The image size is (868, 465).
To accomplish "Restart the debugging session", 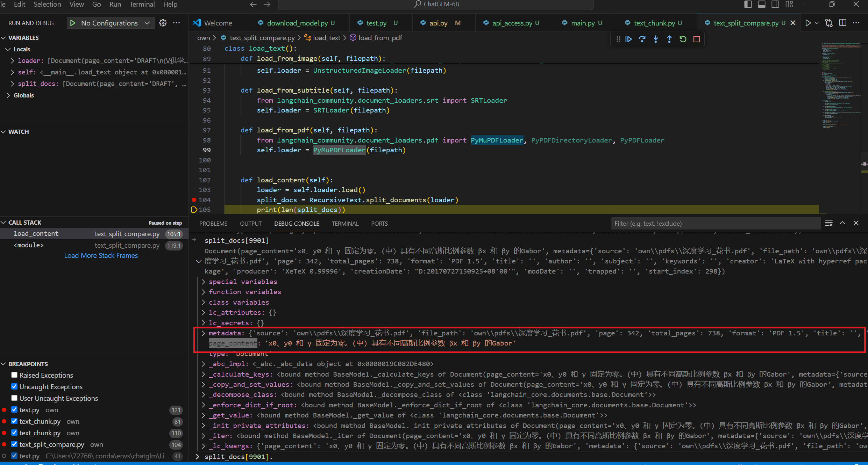I will (683, 39).
